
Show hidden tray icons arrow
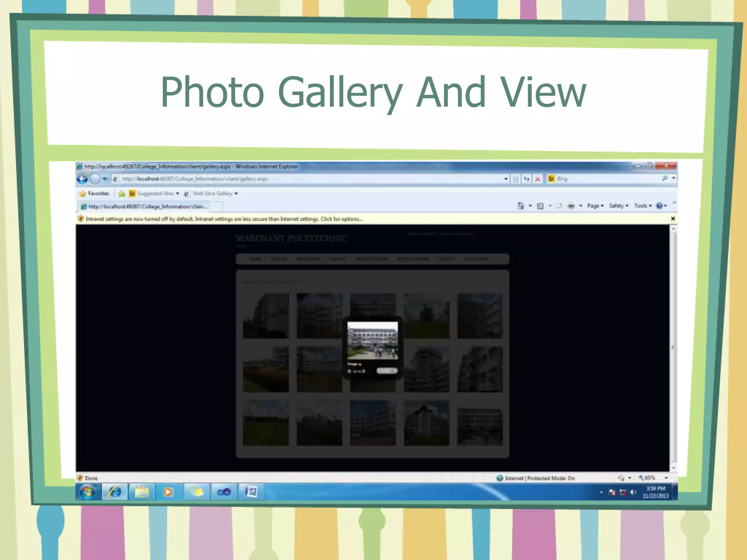click(601, 493)
